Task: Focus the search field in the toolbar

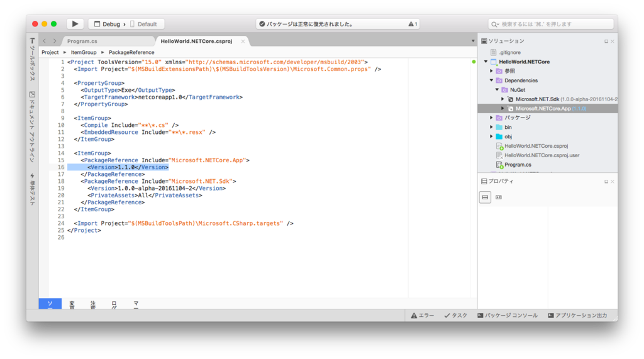Action: (x=551, y=25)
